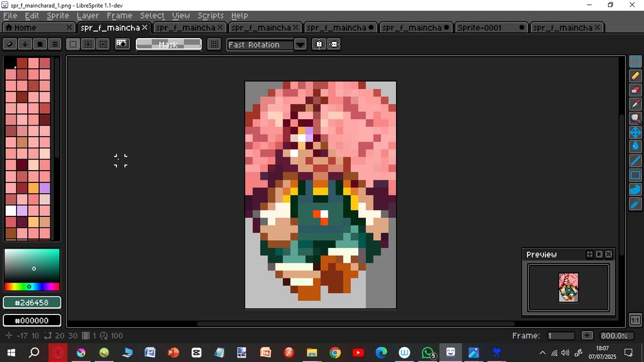Open the Layer menu
The height and width of the screenshot is (362, 644).
[88, 15]
